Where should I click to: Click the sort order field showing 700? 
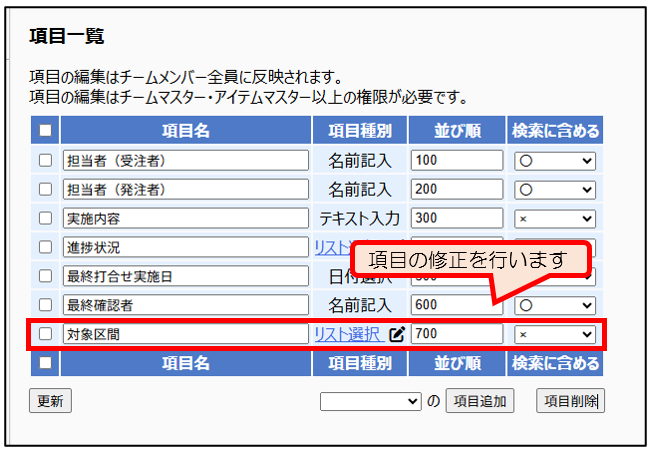[x=456, y=334]
